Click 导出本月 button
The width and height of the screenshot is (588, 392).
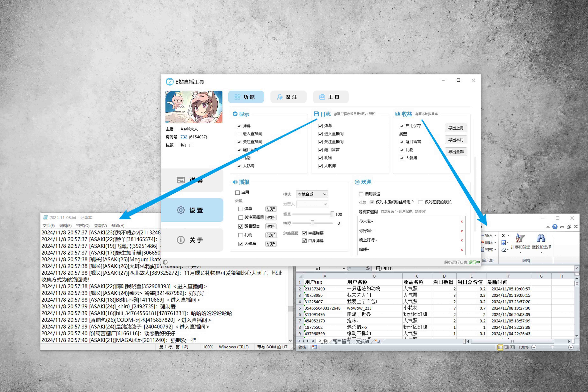tap(456, 140)
